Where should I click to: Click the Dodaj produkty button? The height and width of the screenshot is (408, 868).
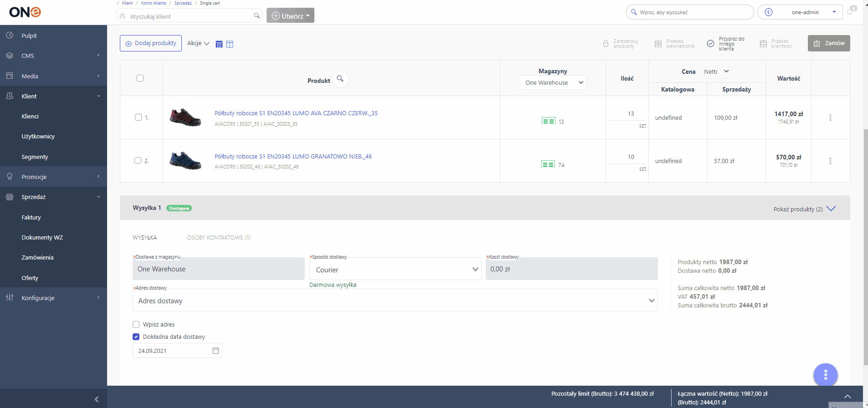[151, 43]
